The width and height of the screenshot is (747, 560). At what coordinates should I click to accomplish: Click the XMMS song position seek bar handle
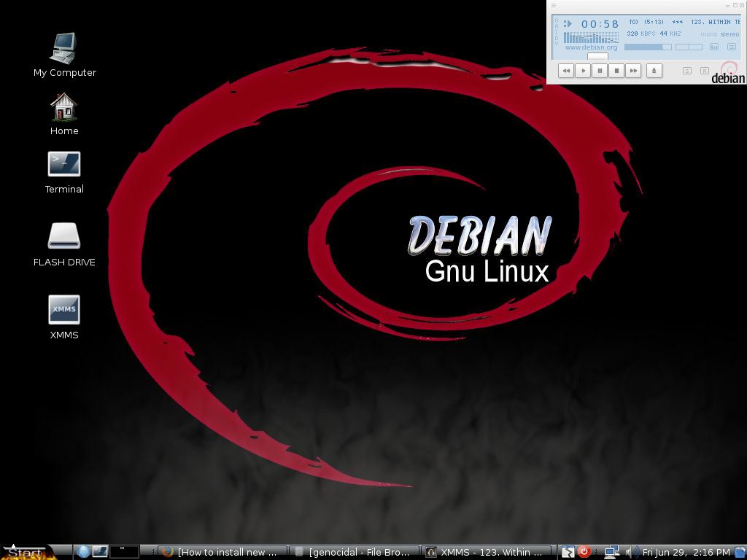coord(597,56)
